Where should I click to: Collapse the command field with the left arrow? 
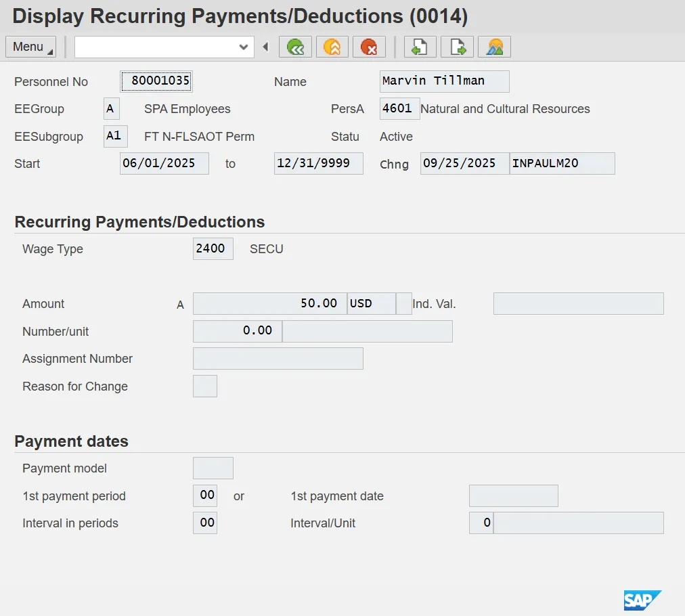pos(265,47)
